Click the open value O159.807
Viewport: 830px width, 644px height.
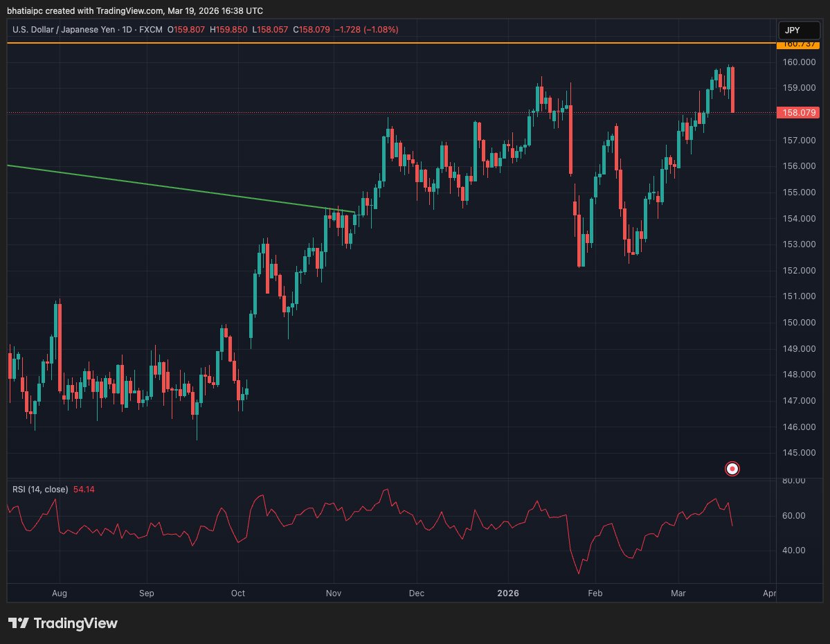pyautogui.click(x=186, y=30)
